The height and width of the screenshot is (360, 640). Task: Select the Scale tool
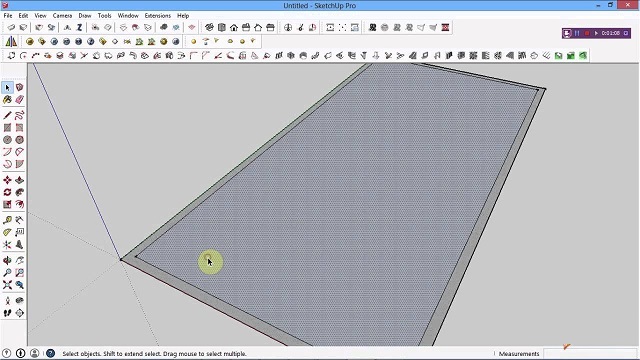tap(7, 204)
